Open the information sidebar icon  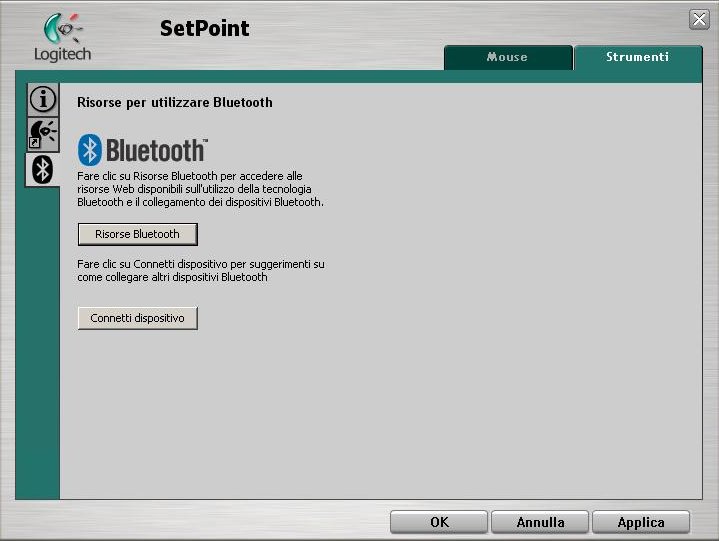point(43,99)
